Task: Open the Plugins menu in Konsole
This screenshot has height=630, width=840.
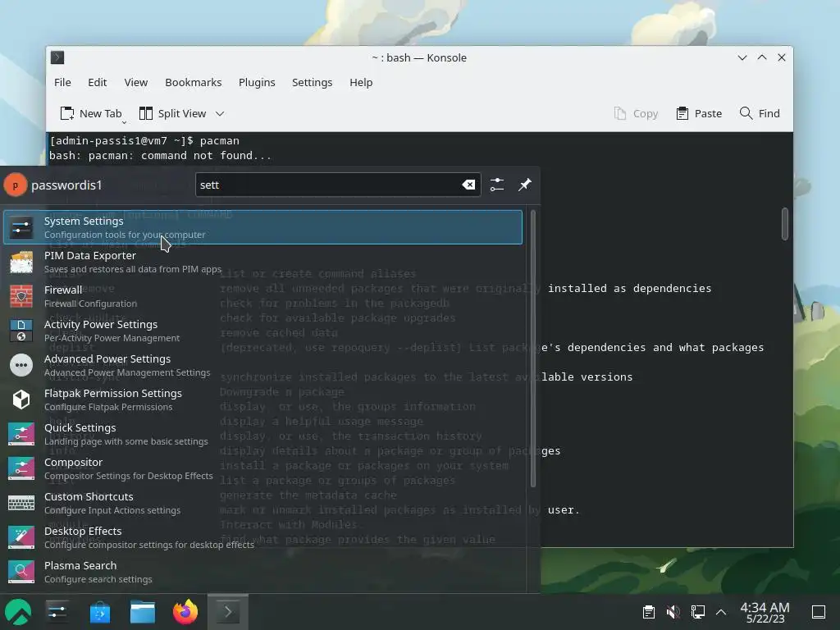Action: tap(257, 83)
